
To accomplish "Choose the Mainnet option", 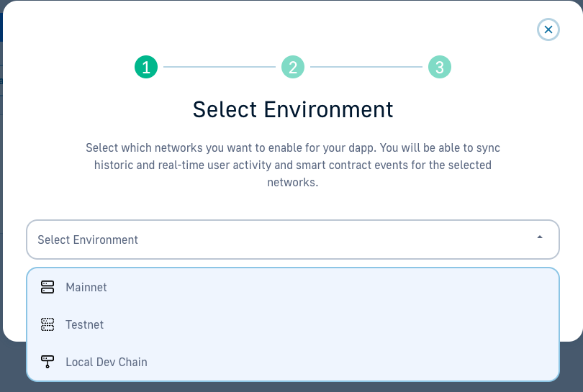I will tap(293, 287).
